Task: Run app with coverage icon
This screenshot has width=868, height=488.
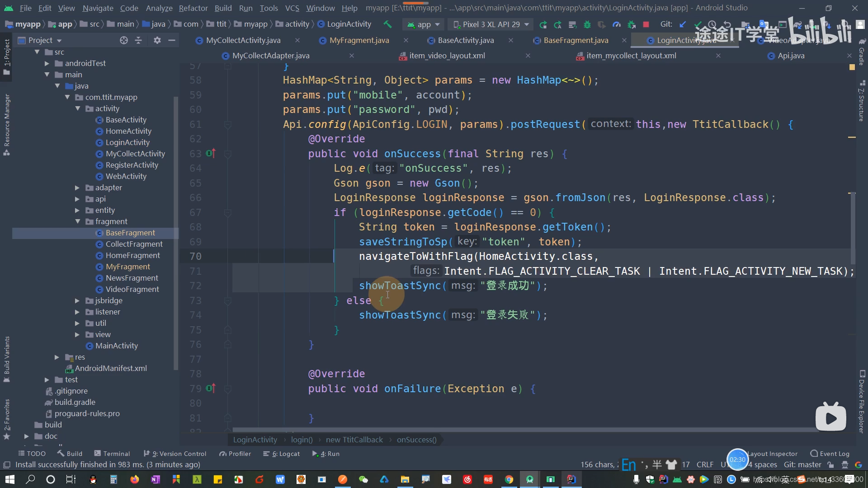Action: click(602, 24)
